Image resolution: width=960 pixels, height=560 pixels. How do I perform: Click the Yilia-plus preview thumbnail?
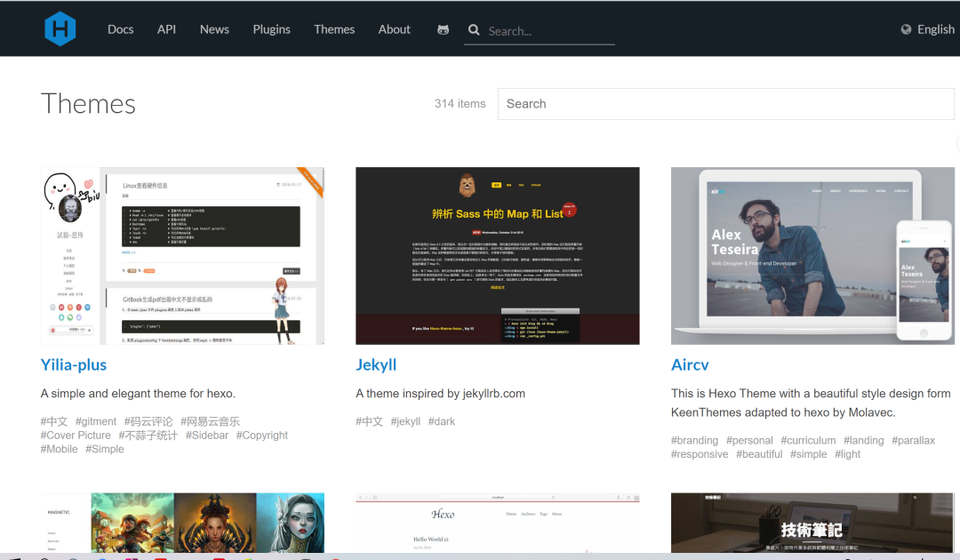click(x=182, y=256)
